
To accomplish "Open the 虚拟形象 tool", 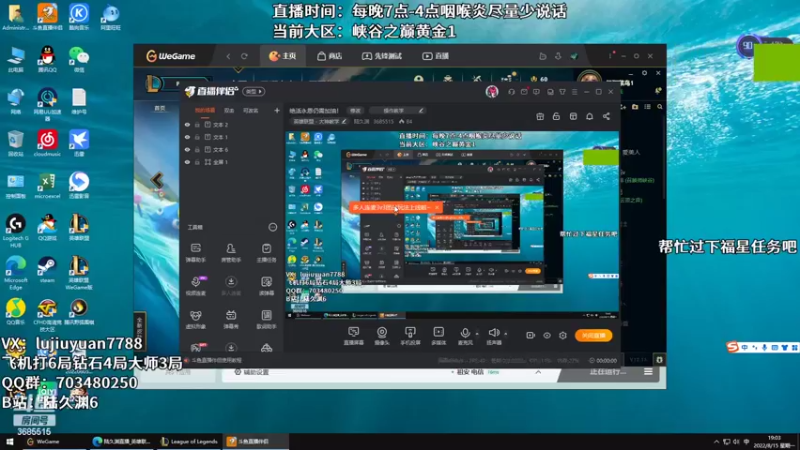I will 195,319.
